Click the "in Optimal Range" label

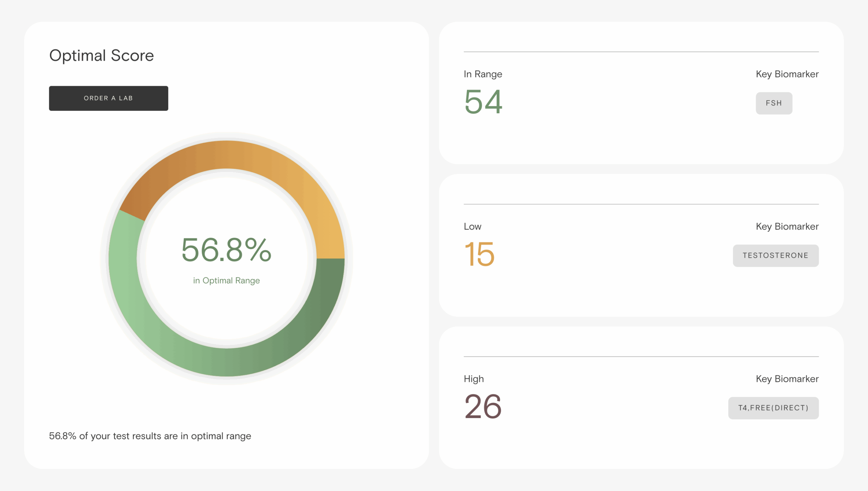tap(226, 280)
